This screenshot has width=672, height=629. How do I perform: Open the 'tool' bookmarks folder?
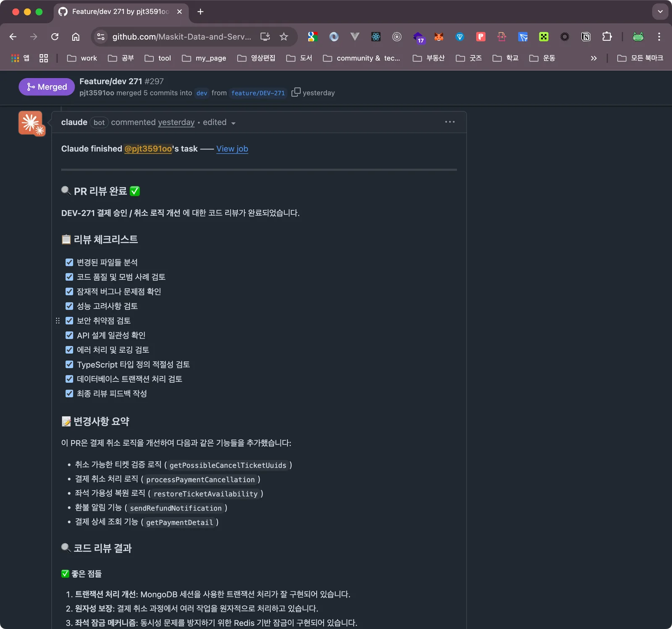(x=158, y=58)
